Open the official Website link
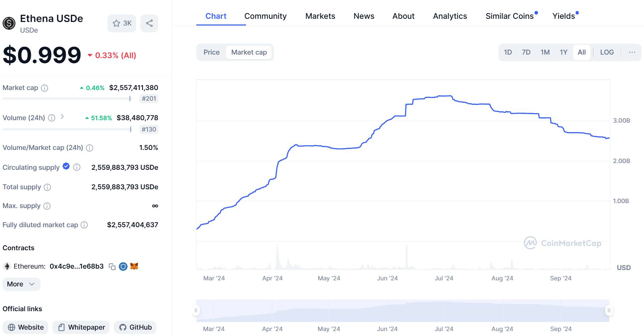This screenshot has width=644, height=336. point(26,327)
